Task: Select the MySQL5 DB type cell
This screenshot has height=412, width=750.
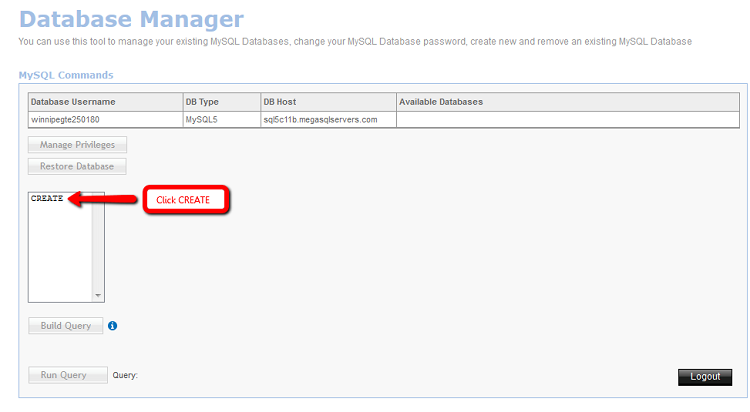Action: [x=222, y=120]
